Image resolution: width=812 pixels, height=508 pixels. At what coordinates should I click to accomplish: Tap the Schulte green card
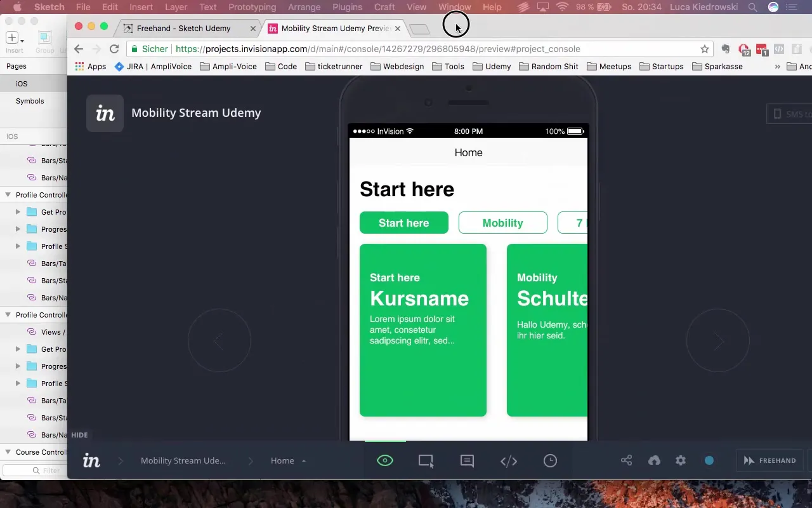point(547,330)
